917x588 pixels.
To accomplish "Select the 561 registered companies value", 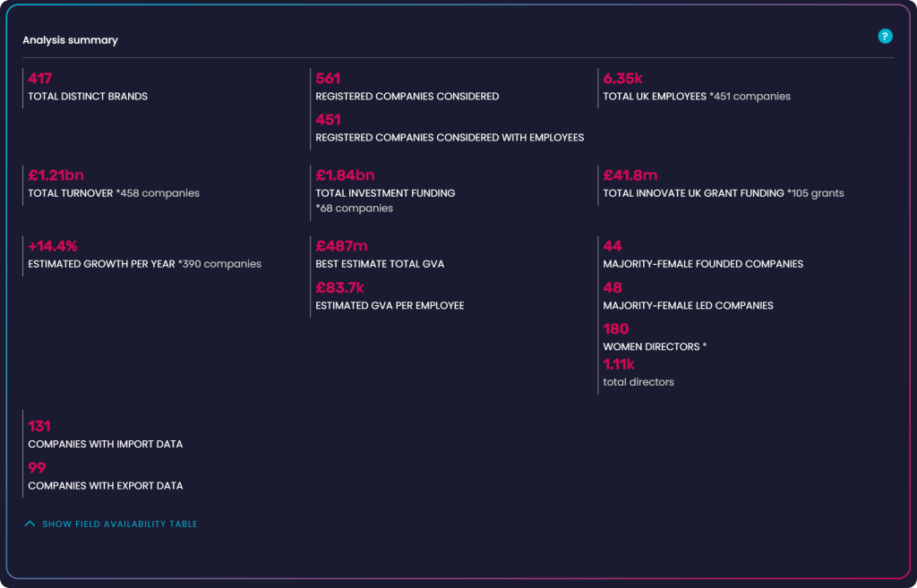I will [x=328, y=79].
